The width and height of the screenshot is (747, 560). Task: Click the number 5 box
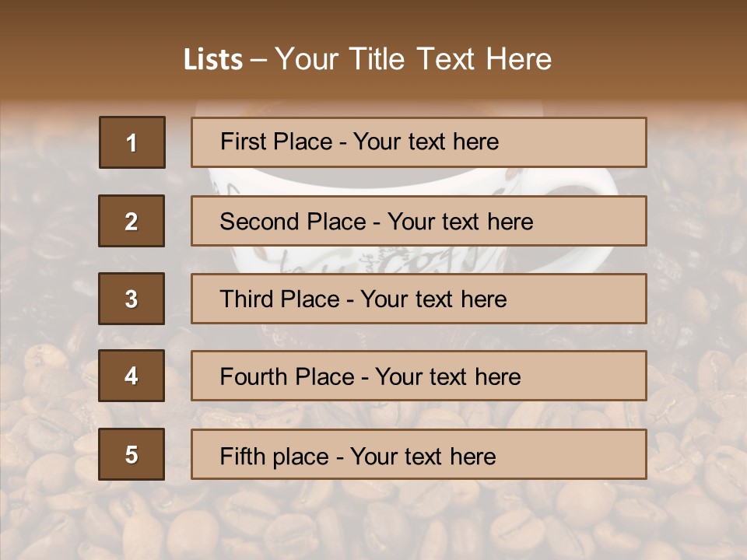tap(132, 454)
